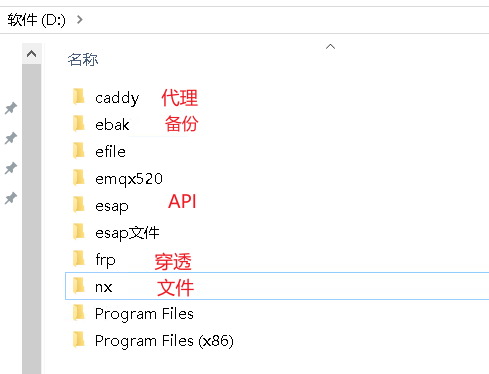Expand the chevron after 软件 (D:) in address bar
489x374 pixels.
[x=79, y=20]
